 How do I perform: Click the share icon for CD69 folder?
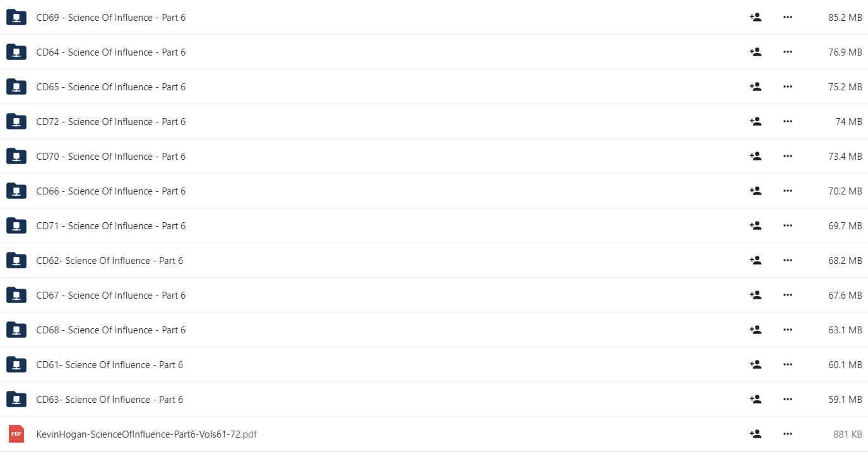click(755, 17)
